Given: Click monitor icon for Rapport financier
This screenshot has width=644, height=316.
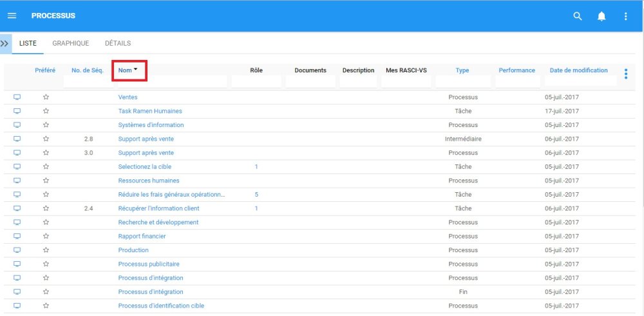Looking at the screenshot, I should 17,236.
